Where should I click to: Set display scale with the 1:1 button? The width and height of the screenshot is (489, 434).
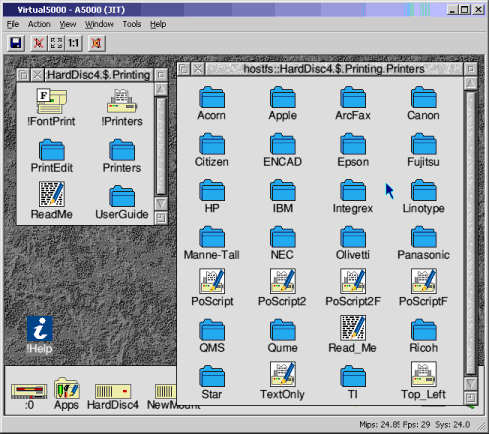coord(73,43)
